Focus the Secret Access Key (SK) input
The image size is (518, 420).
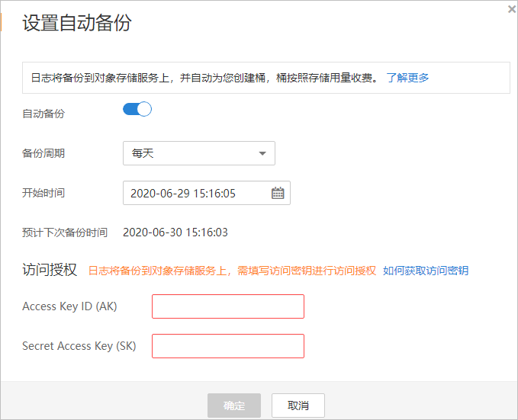click(x=228, y=346)
